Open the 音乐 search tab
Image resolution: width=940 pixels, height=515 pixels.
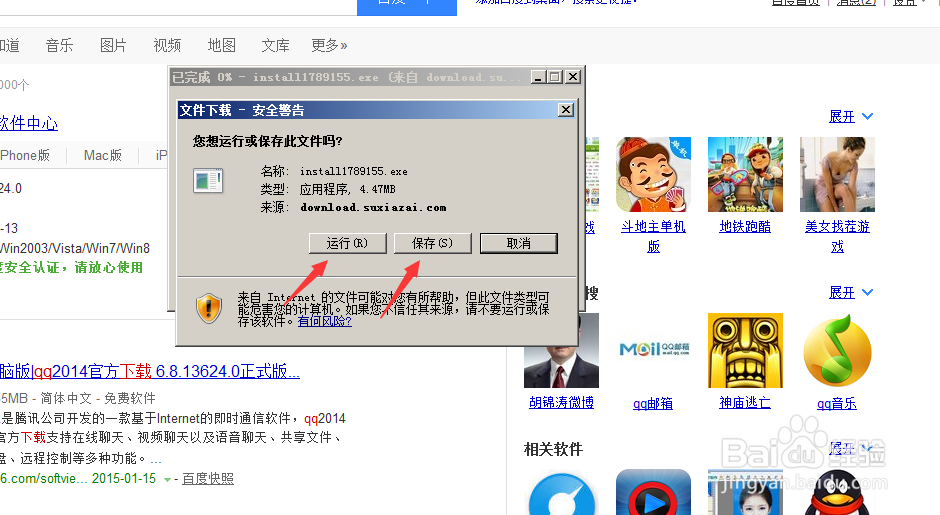(59, 46)
